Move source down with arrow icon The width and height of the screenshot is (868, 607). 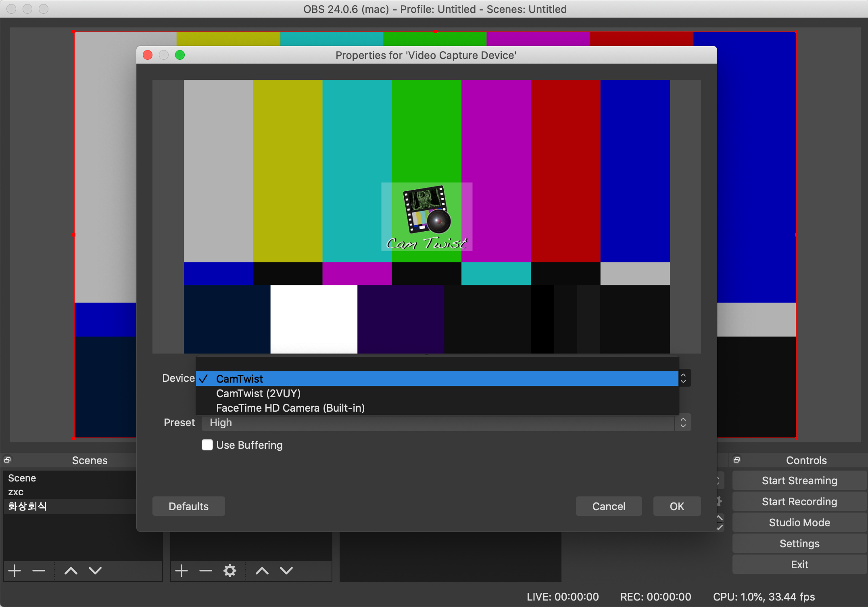[x=286, y=571]
